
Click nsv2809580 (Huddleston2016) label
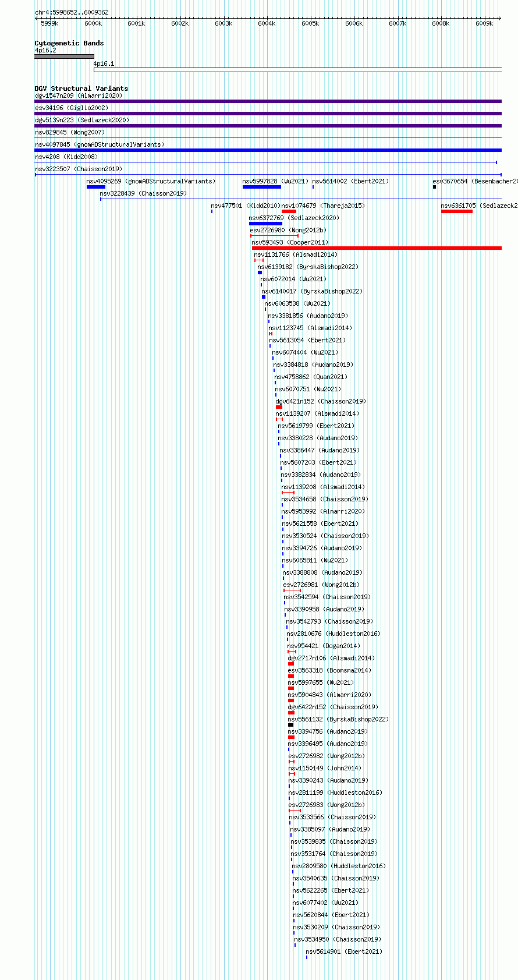click(x=339, y=866)
